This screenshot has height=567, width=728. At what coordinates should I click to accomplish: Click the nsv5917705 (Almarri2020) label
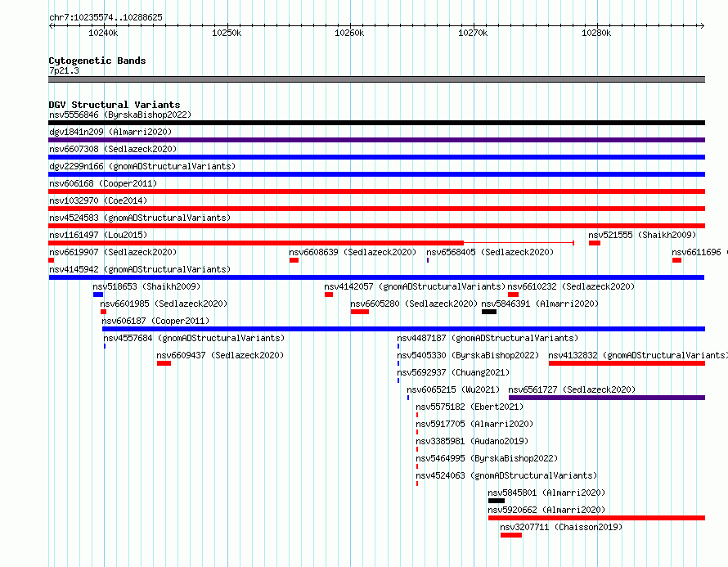tap(474, 424)
